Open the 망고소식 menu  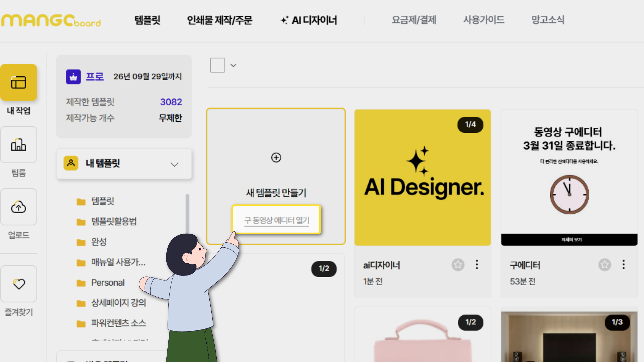tap(548, 20)
